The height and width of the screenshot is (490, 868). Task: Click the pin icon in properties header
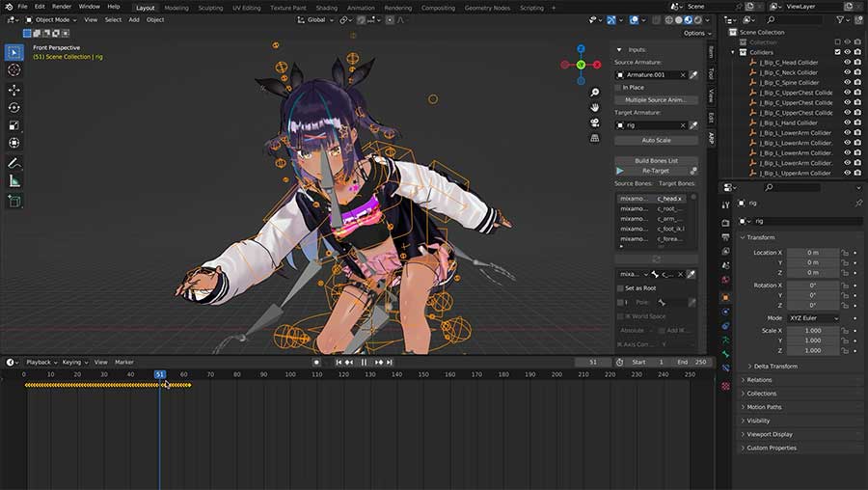[858, 204]
